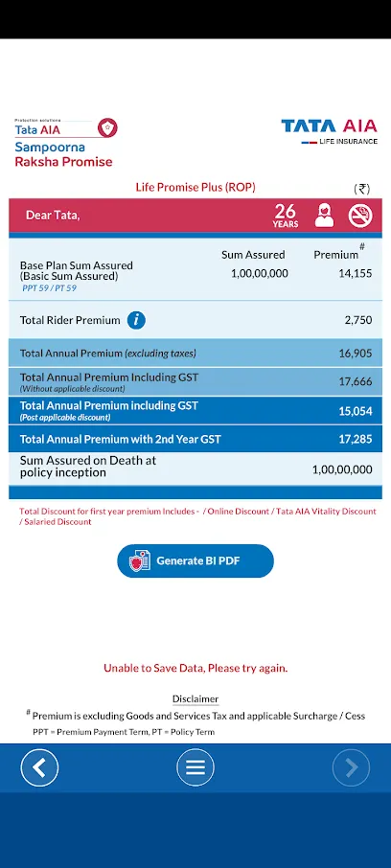Tap the 'Unable to Save Data' error message
Screen dimensions: 391x868
point(195,668)
